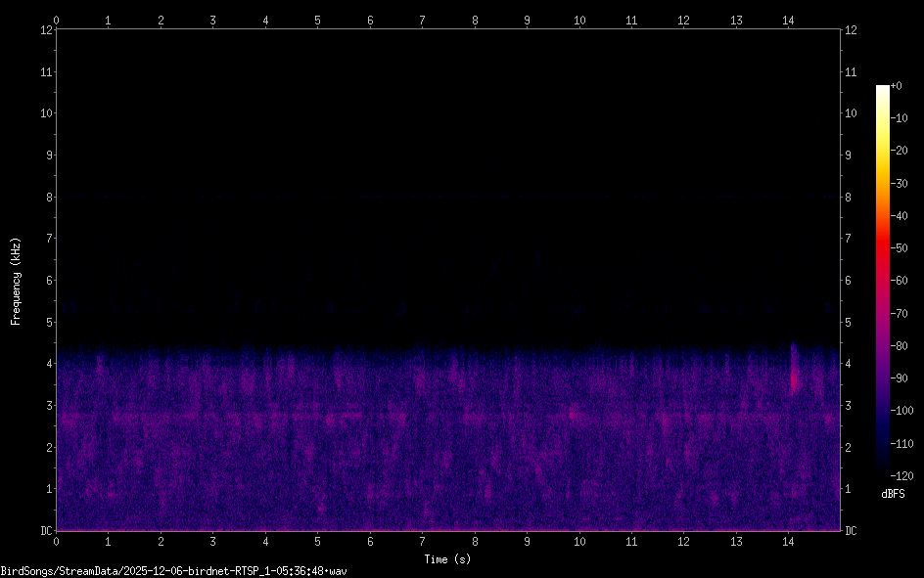924x578 pixels.
Task: Click the 3 second mark on bottom axis
Action: [212, 540]
